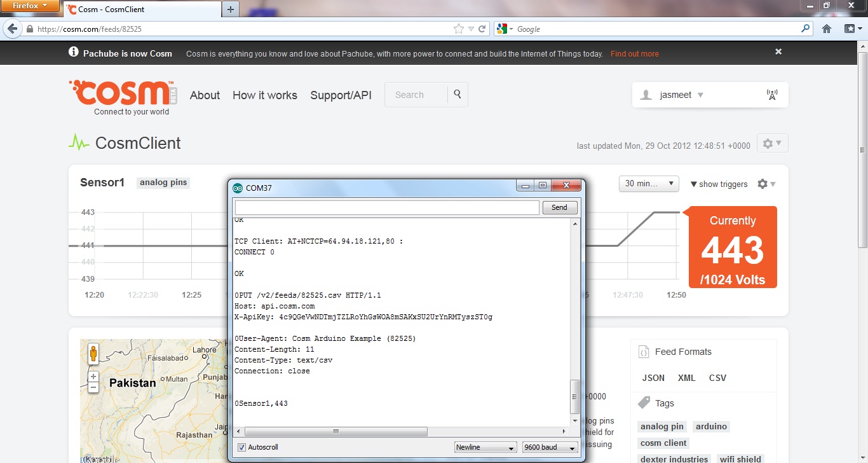Click the Pakistan label on the map

pos(132,383)
